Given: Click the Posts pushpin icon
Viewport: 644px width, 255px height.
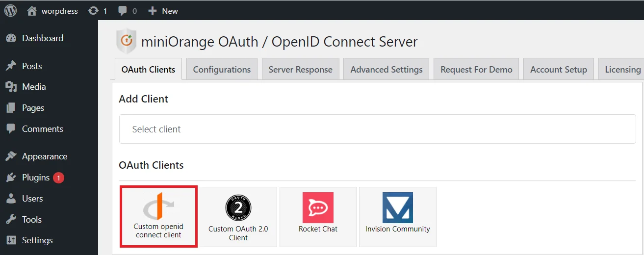Looking at the screenshot, I should click(11, 66).
